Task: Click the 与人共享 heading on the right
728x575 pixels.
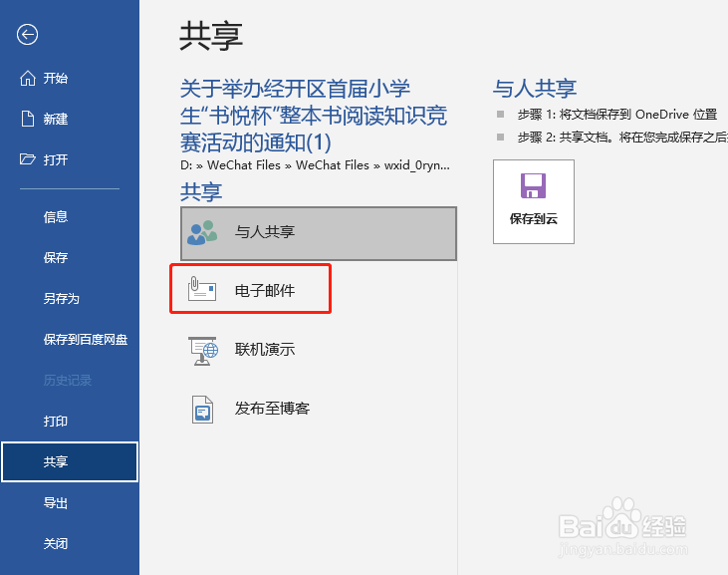Action: click(x=535, y=89)
